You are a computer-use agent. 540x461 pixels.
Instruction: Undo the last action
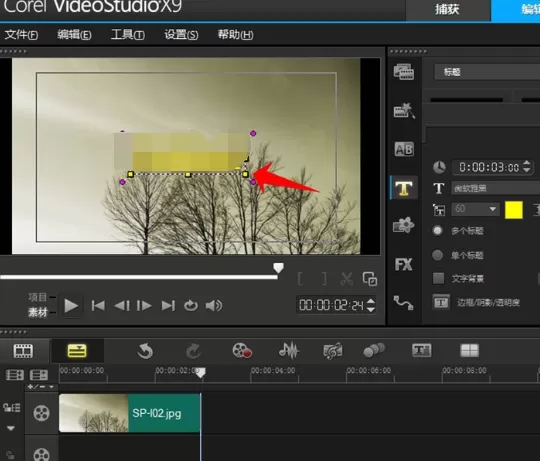[145, 351]
